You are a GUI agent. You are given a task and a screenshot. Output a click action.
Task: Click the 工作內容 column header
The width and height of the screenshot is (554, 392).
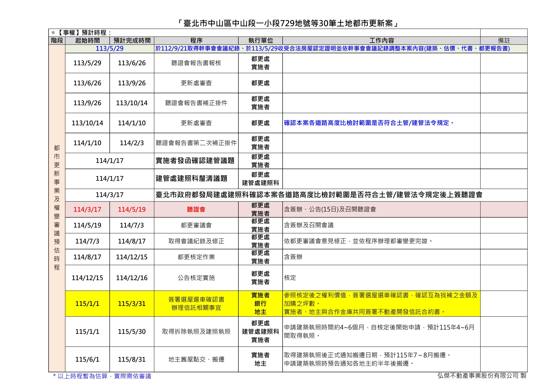pyautogui.click(x=382, y=41)
